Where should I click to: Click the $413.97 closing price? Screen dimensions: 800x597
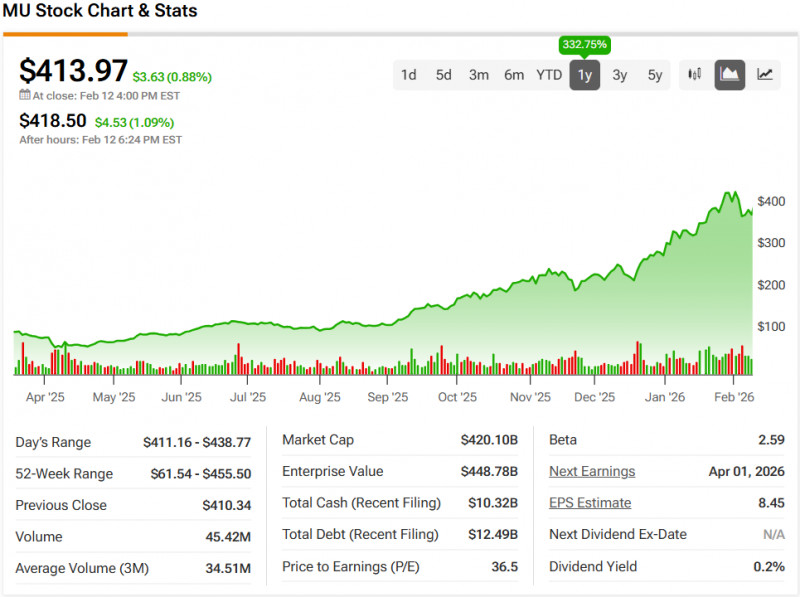click(73, 71)
